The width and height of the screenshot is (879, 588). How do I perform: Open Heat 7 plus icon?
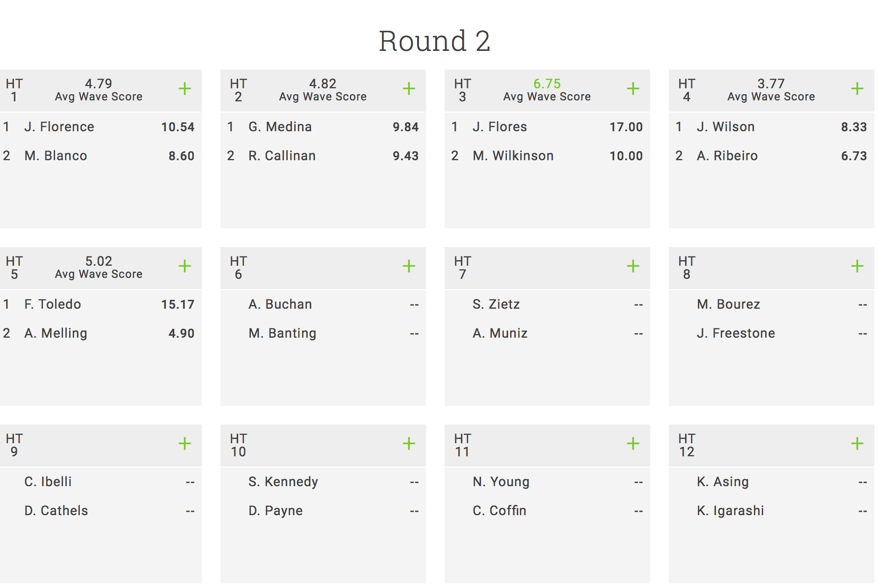coord(633,266)
